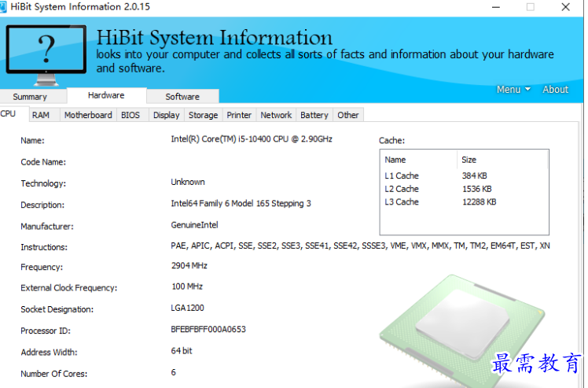Switch to the Software tab
The width and height of the screenshot is (588, 388).
click(x=182, y=97)
